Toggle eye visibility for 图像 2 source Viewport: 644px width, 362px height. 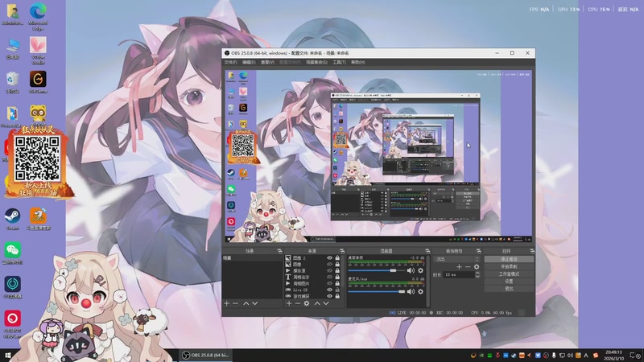point(329,258)
